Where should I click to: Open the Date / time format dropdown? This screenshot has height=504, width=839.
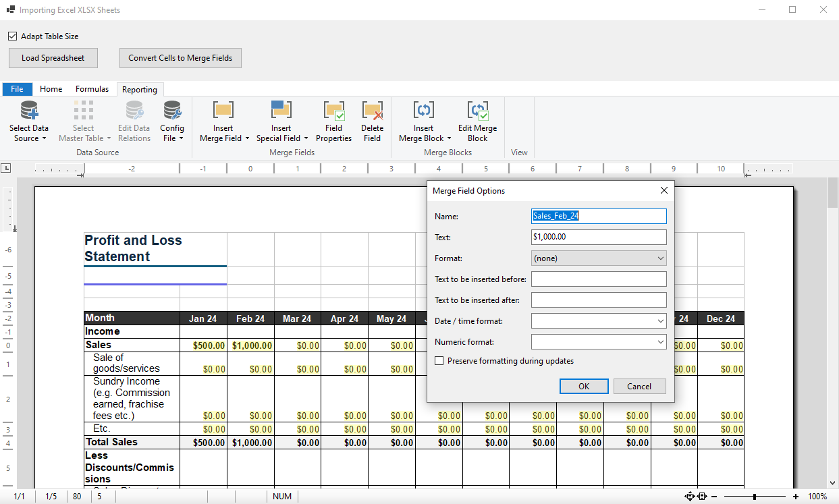pyautogui.click(x=660, y=322)
